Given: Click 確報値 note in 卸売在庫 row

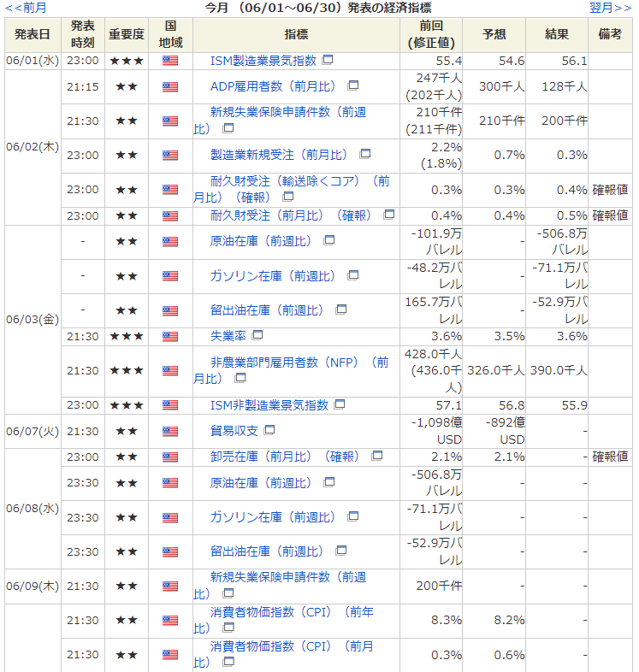Looking at the screenshot, I should (x=610, y=457).
